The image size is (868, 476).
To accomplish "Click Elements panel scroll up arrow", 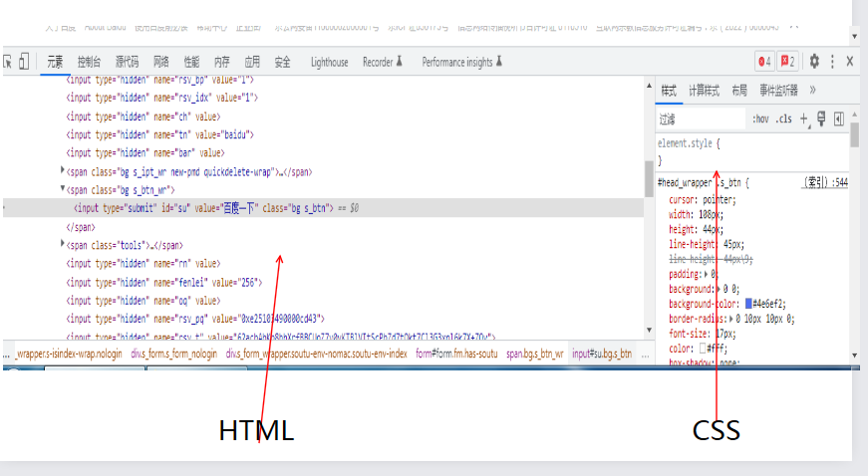I will click(649, 85).
